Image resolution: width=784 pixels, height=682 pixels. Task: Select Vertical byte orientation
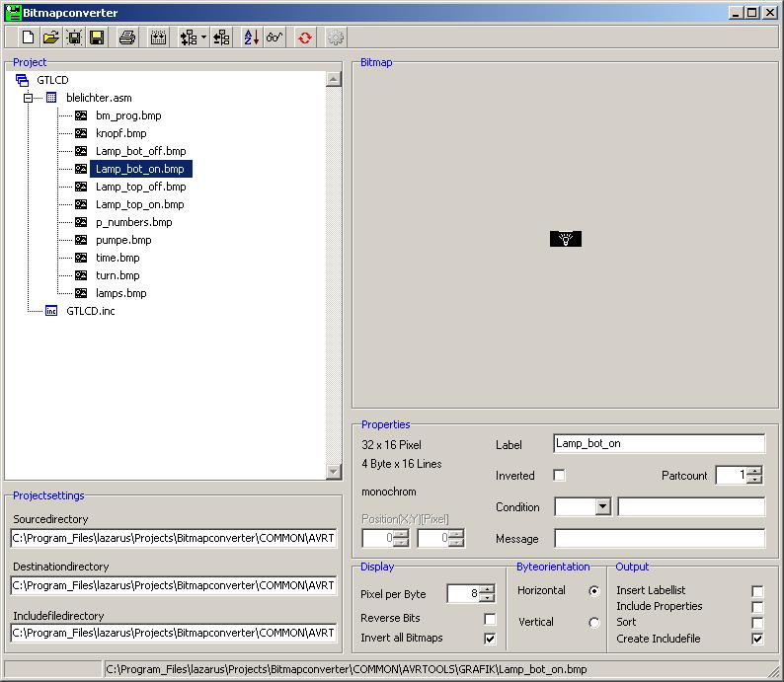593,623
